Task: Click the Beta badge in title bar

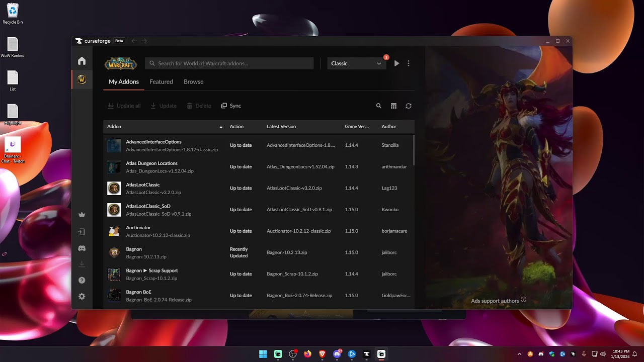Action: 119,41
